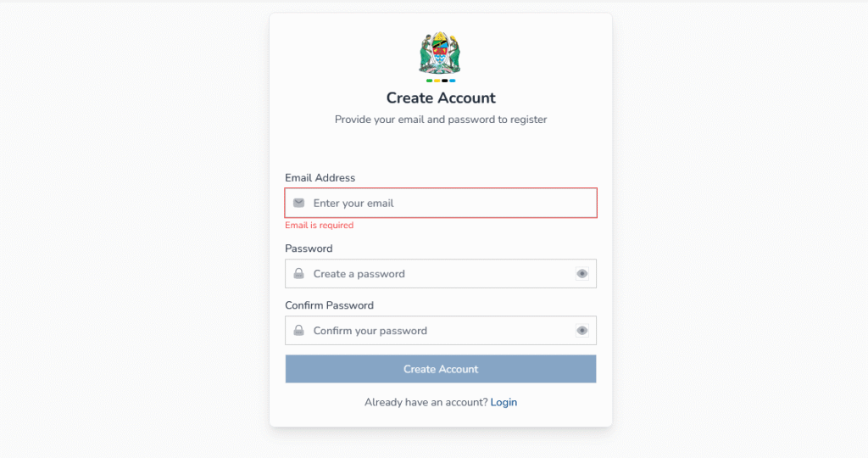Viewport: 868px width, 458px height.
Task: Click the coat of arms logo
Action: tap(440, 53)
